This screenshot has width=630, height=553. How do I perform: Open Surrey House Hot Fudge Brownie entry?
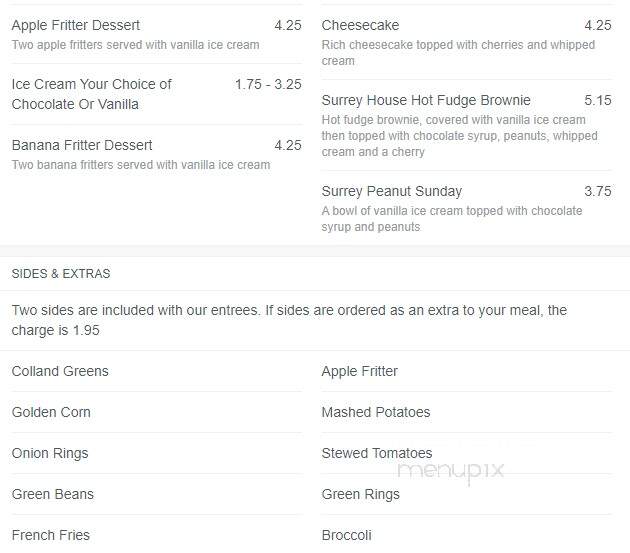point(466,125)
